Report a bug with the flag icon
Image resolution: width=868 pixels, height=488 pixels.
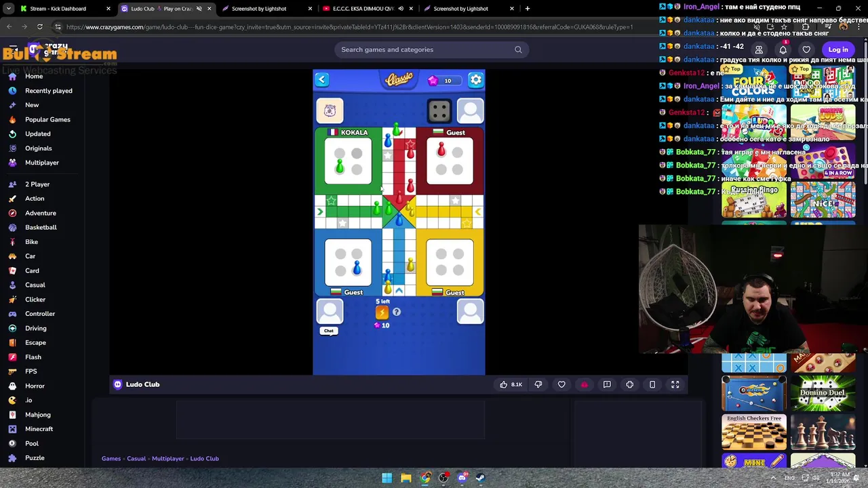click(607, 384)
